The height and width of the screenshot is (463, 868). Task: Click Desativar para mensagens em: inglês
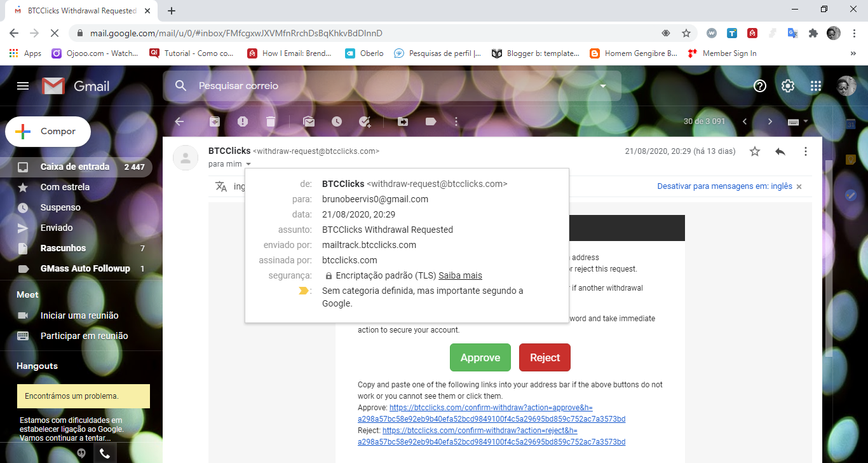725,186
